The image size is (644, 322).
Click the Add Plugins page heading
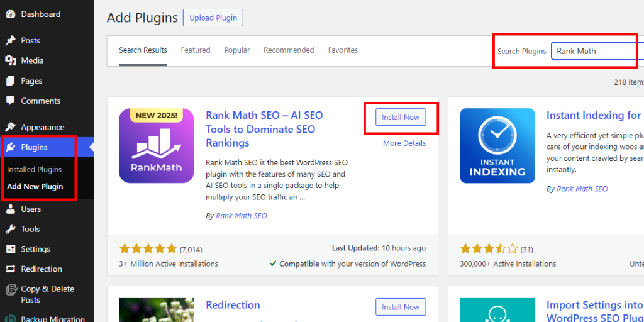click(142, 18)
